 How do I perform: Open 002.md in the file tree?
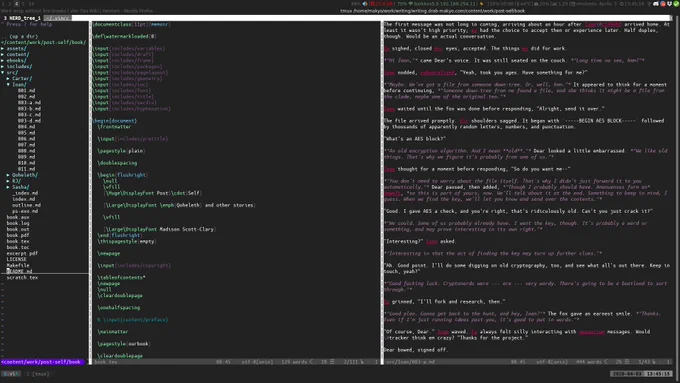[26, 97]
